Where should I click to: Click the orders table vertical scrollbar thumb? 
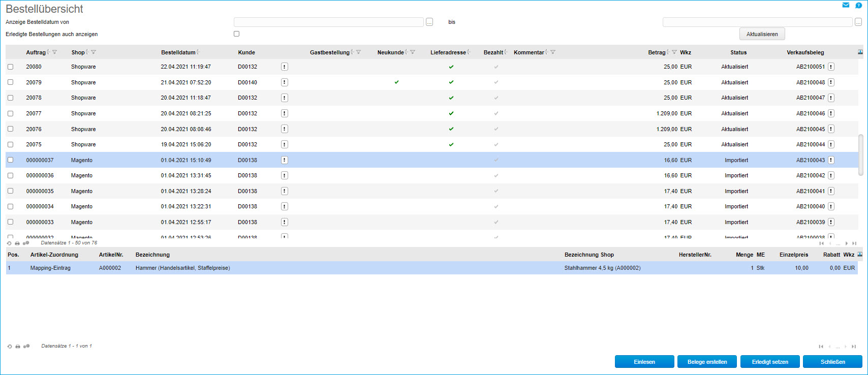tap(860, 155)
